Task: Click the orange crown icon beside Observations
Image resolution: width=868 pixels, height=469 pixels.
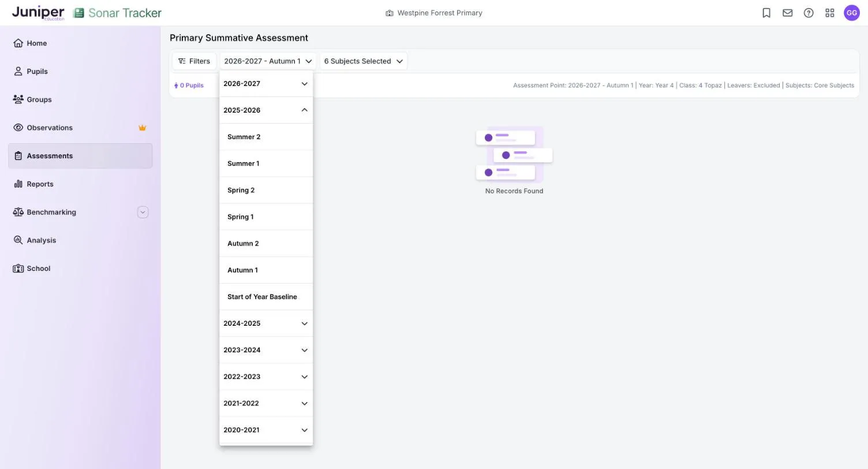Action: point(142,128)
